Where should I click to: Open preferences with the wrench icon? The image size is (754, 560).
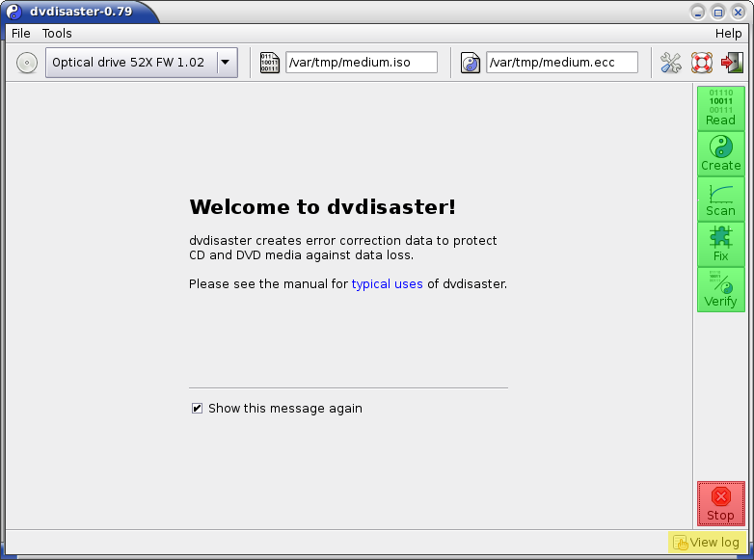(670, 64)
